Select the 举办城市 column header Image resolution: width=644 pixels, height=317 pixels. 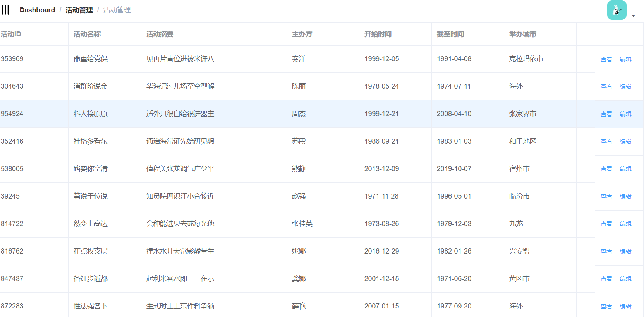523,34
